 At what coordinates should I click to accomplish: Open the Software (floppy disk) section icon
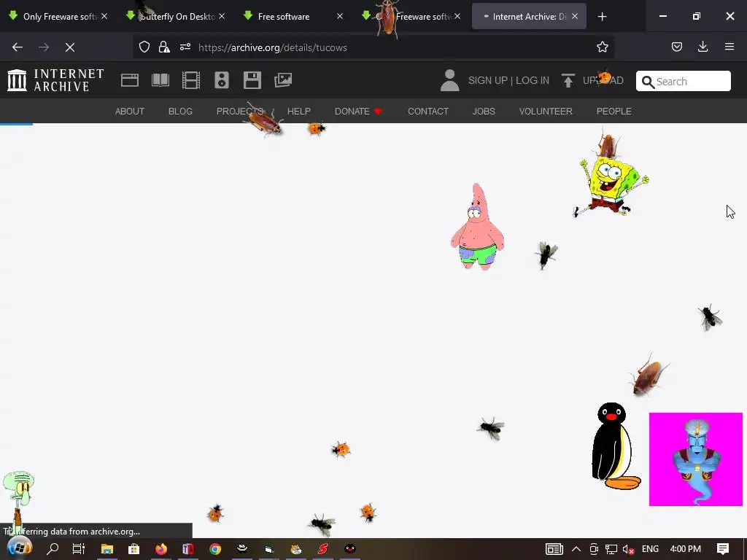click(x=252, y=80)
